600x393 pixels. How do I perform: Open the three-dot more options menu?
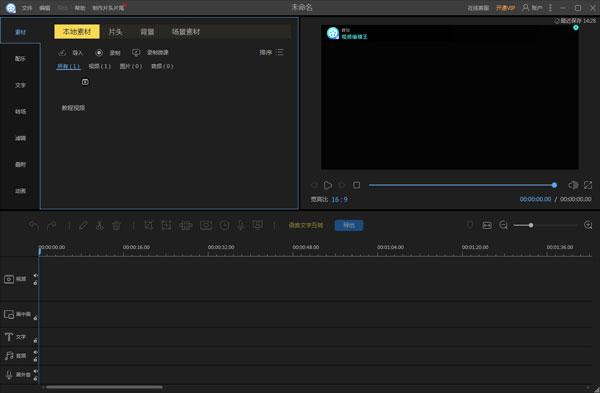tap(550, 8)
